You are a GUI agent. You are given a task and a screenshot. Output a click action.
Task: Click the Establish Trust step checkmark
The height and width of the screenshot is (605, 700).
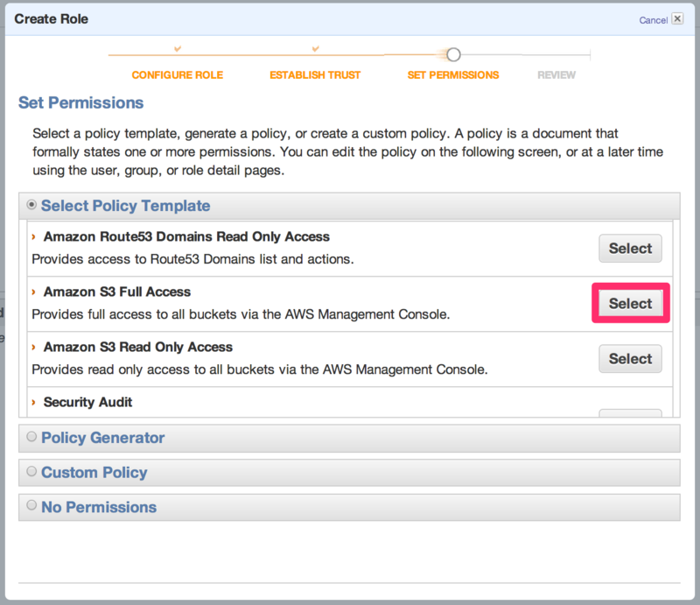point(315,48)
